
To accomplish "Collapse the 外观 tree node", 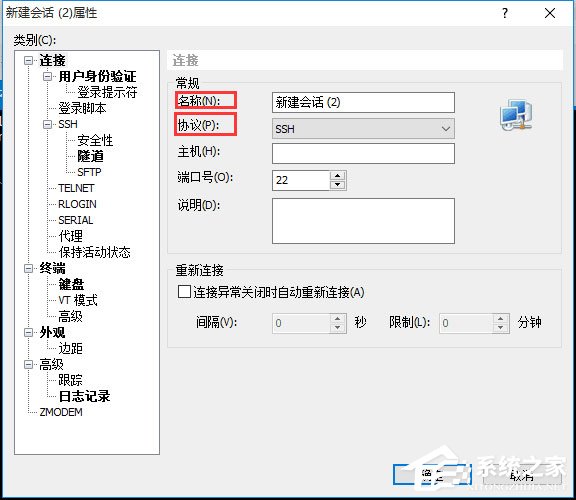I will [x=28, y=332].
